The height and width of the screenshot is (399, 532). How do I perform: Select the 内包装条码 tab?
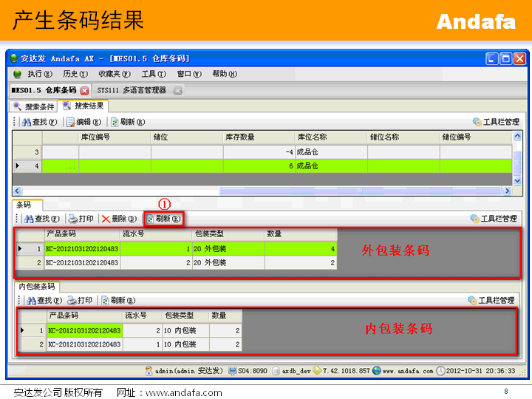pos(37,286)
